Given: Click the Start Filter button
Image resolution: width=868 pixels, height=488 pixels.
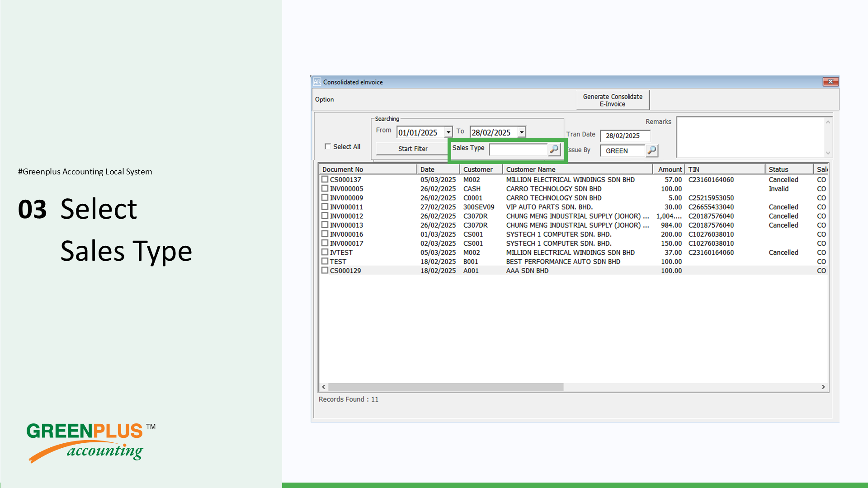Looking at the screenshot, I should coord(412,149).
